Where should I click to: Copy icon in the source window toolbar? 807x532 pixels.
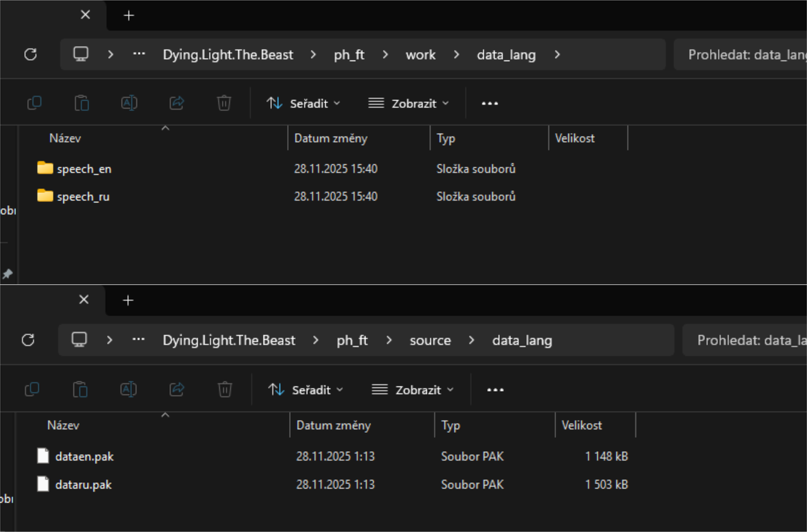click(x=32, y=389)
